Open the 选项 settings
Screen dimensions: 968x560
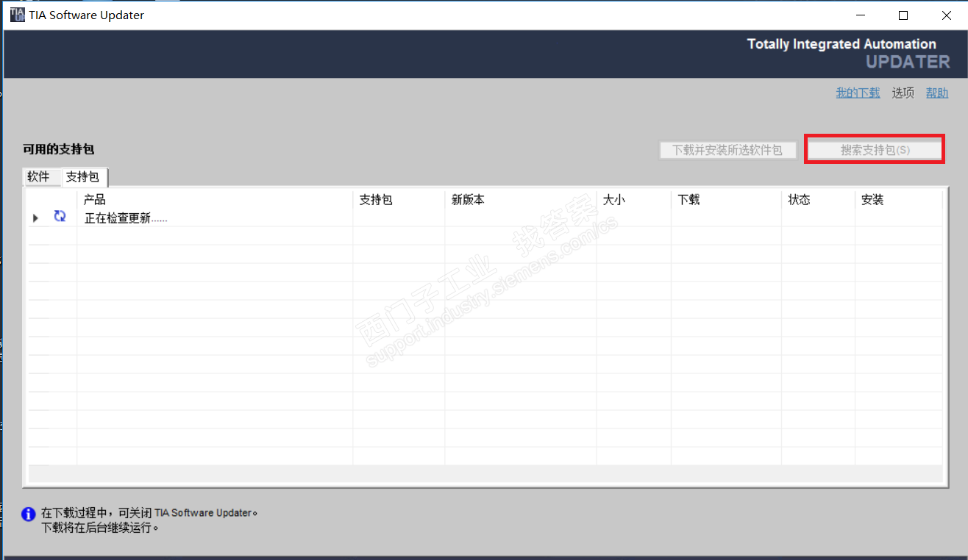point(903,93)
